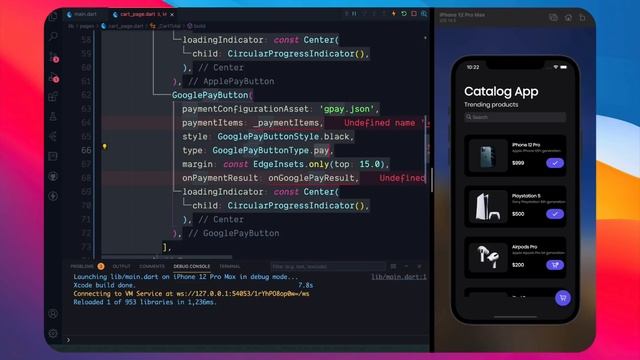Click the lightbulb quick-fix icon on line 66
The image size is (640, 360).
pos(104,147)
